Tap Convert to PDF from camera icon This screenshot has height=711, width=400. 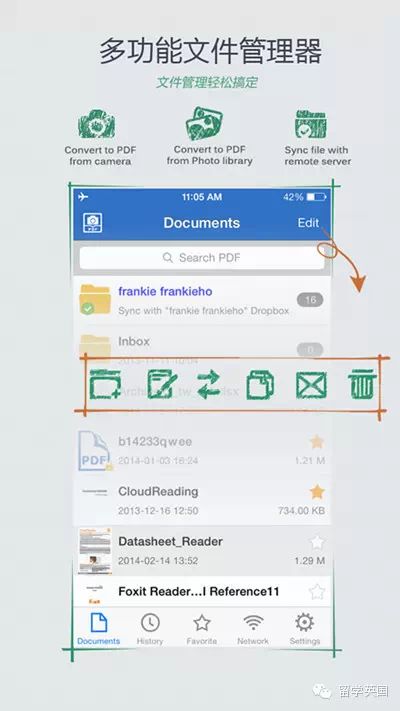[x=96, y=124]
